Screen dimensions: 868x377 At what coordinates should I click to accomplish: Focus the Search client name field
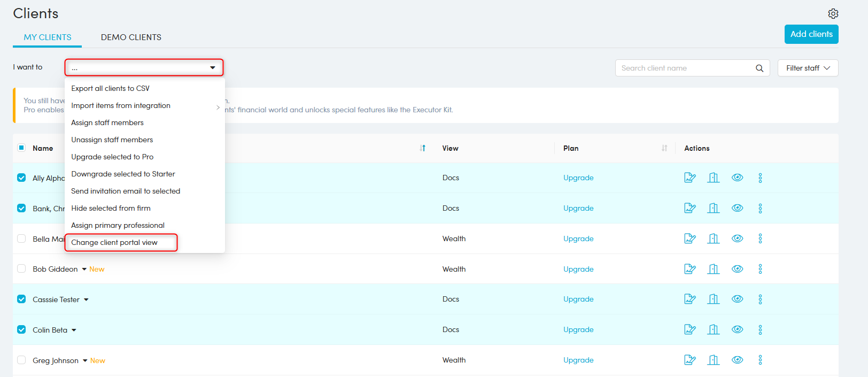pyautogui.click(x=684, y=68)
